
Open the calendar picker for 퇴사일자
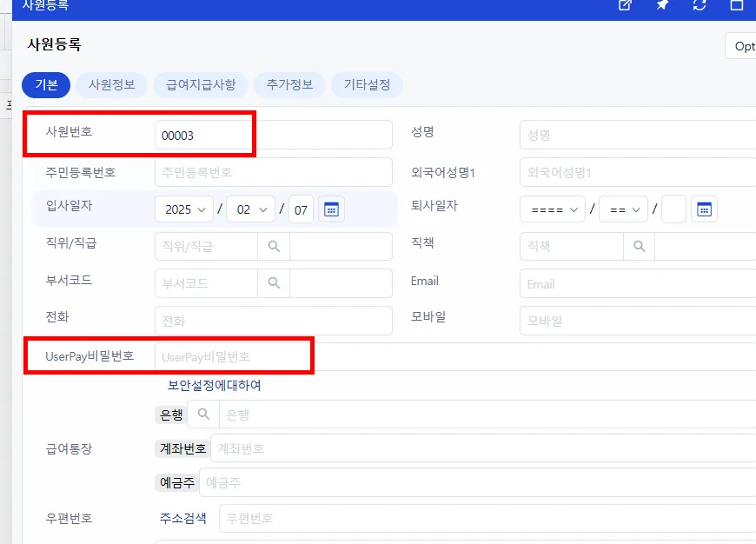click(x=704, y=209)
